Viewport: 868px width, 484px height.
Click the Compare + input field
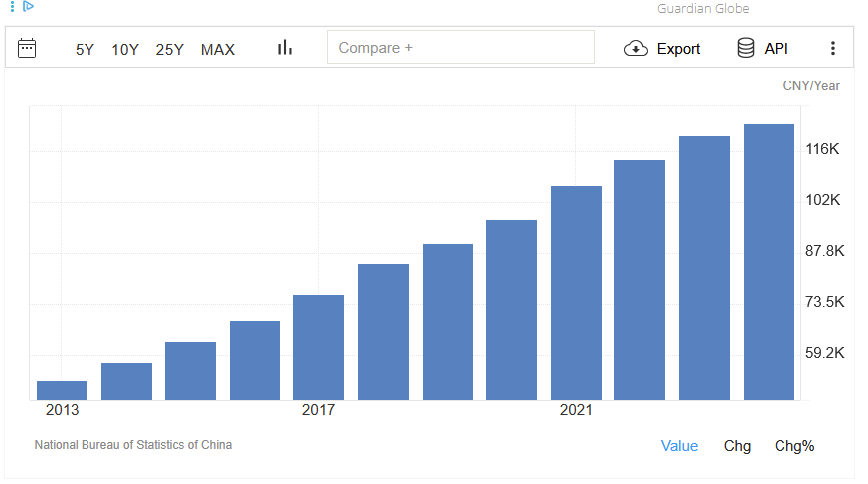coord(460,47)
